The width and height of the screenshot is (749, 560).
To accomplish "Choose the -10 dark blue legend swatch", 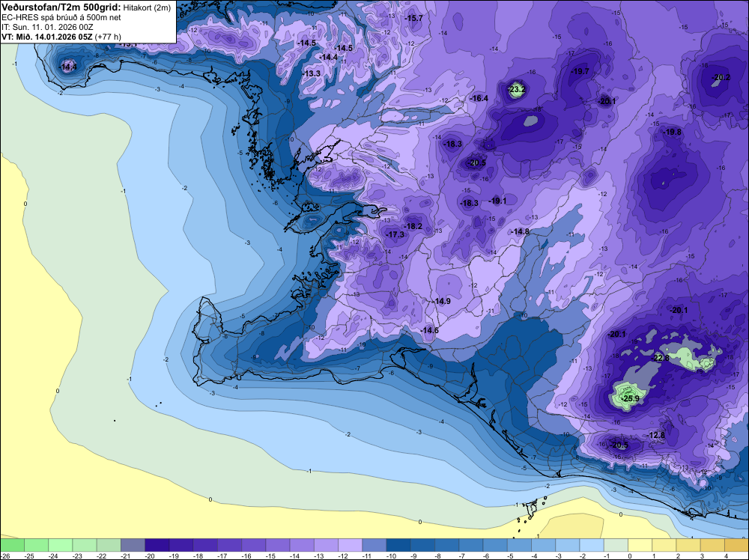I will pyautogui.click(x=399, y=545).
